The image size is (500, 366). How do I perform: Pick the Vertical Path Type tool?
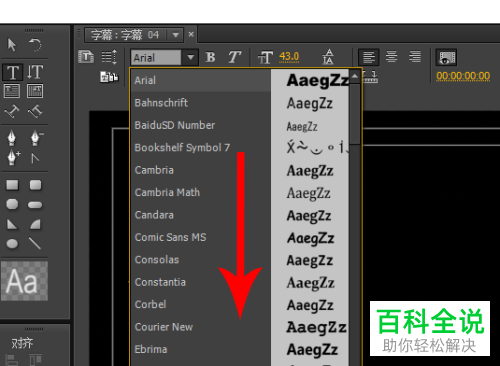[x=35, y=111]
